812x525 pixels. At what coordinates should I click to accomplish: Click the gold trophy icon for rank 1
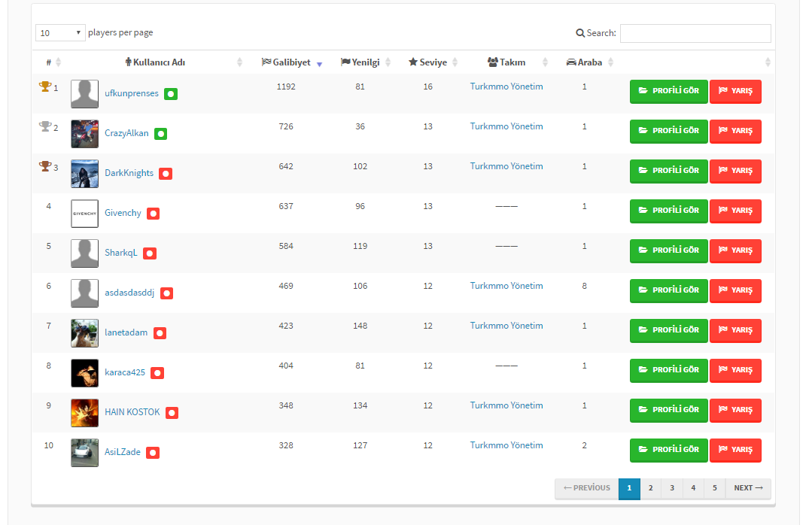45,86
